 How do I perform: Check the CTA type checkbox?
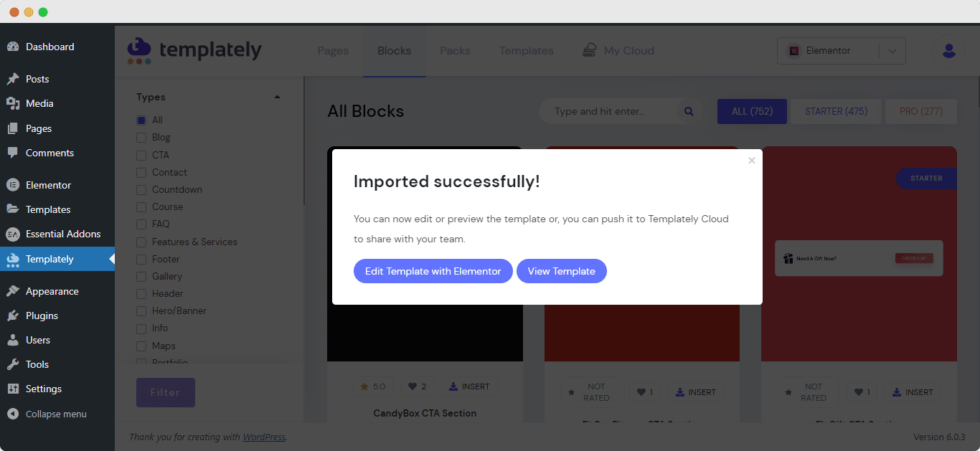point(141,155)
